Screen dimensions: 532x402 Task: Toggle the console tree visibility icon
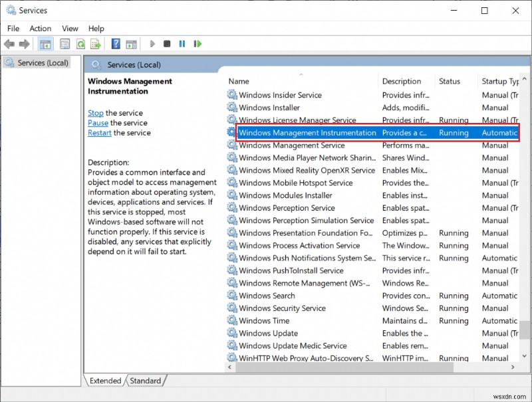click(45, 44)
